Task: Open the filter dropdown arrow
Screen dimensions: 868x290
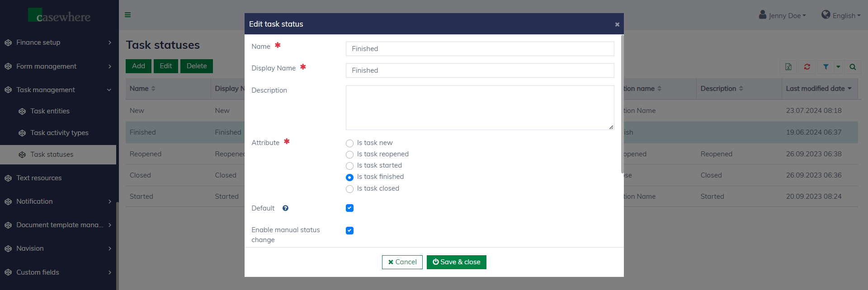Action: [838, 67]
